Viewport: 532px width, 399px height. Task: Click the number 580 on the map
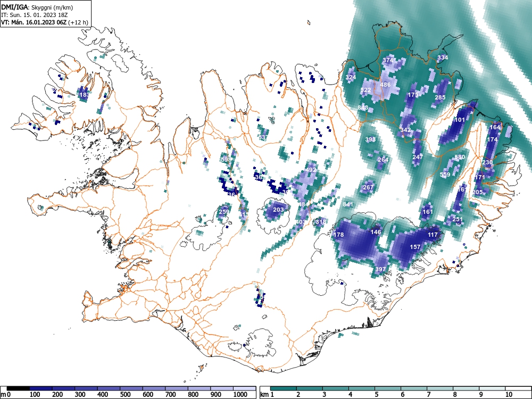[460, 157]
